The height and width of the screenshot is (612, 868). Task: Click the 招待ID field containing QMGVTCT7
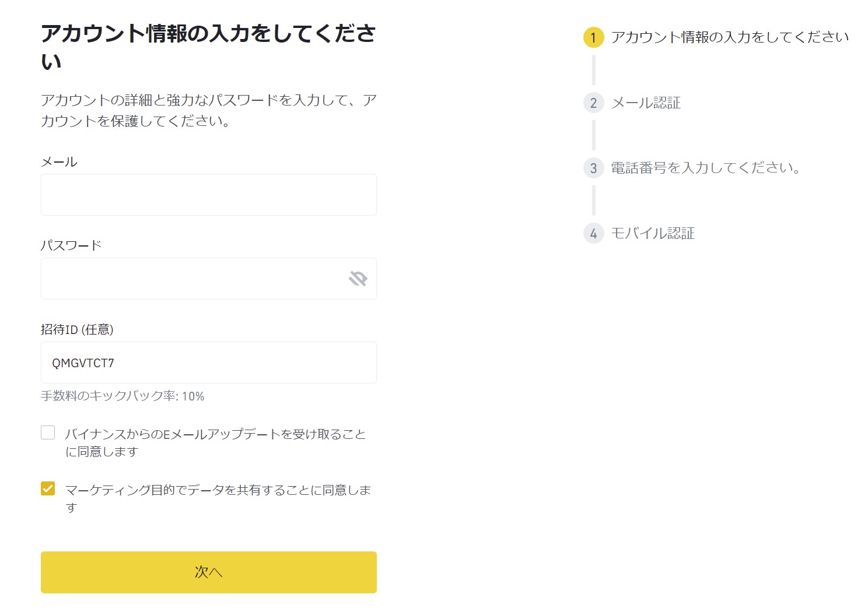pyautogui.click(x=208, y=363)
